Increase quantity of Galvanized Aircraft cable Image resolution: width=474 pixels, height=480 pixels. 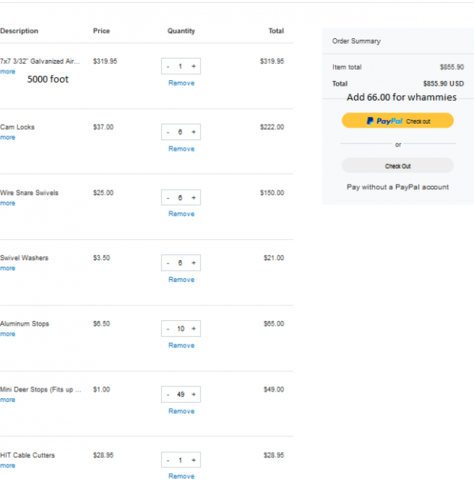(x=194, y=66)
